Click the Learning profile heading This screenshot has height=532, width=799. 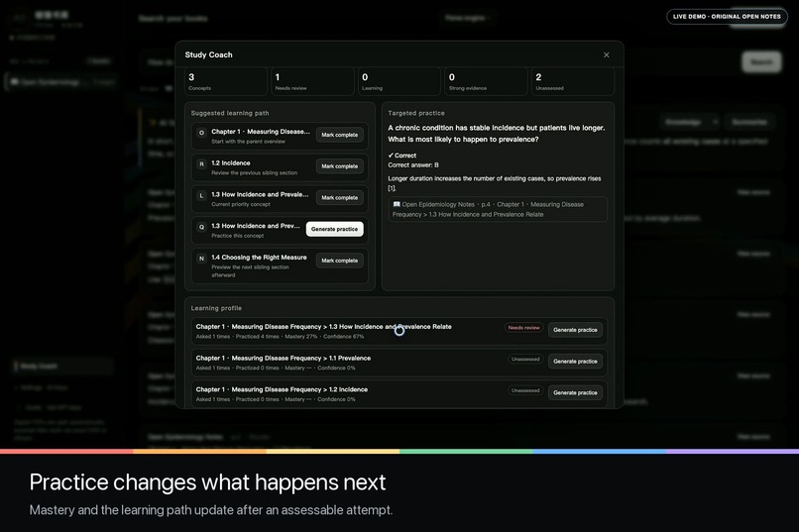[216, 308]
